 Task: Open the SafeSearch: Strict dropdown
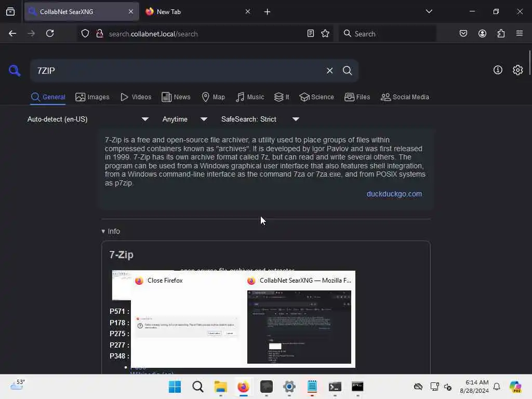[x=260, y=119]
